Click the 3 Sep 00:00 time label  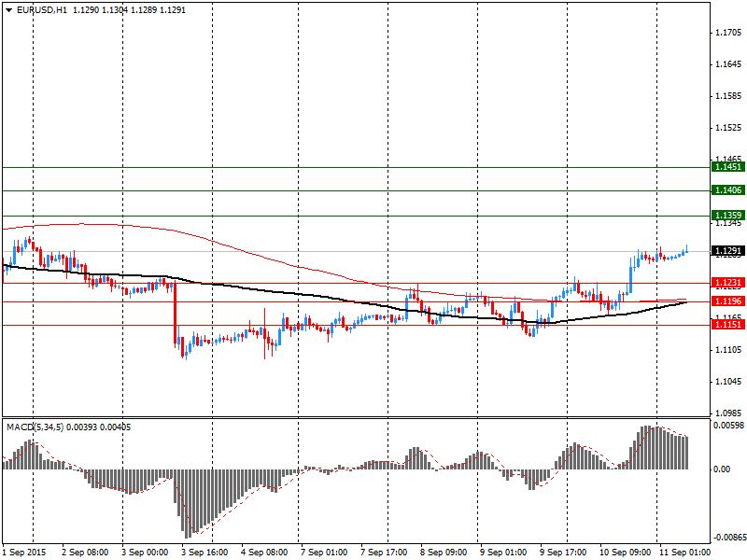coord(146,553)
